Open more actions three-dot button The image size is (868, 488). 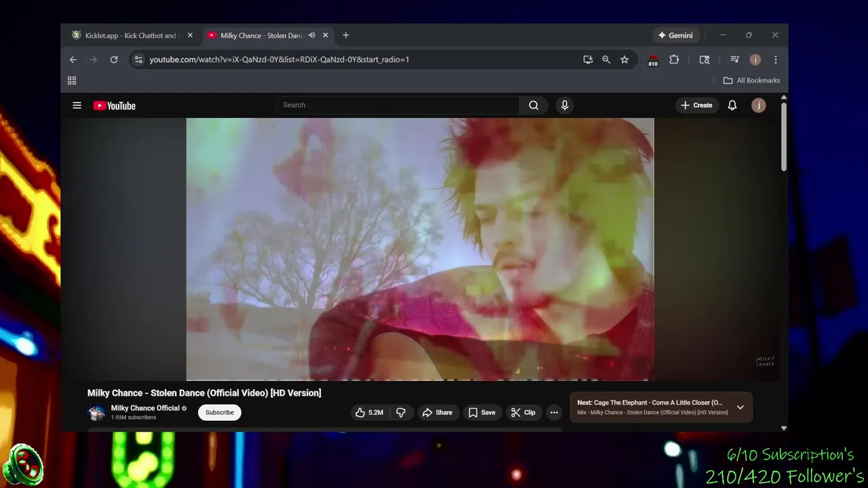point(554,412)
